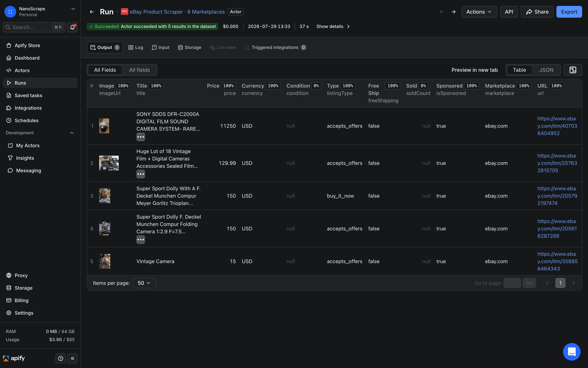This screenshot has width=588, height=368.
Task: Click the Go page button
Action: point(529,283)
